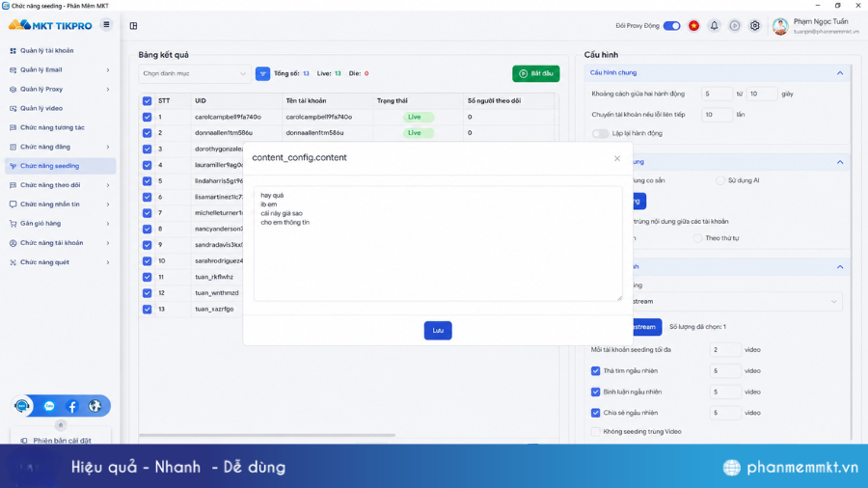
Task: Select Sử dụng AI radio option
Action: (x=720, y=180)
